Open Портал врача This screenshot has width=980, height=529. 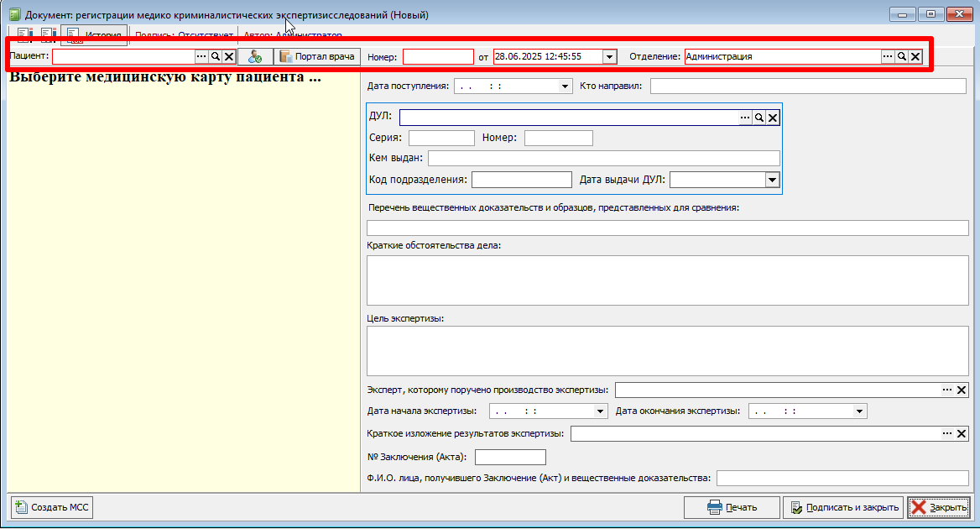tap(317, 56)
